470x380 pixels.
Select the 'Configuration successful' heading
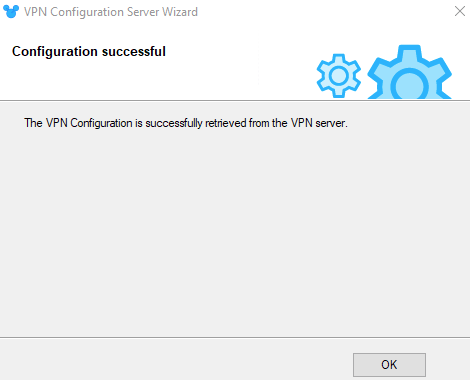[89, 52]
